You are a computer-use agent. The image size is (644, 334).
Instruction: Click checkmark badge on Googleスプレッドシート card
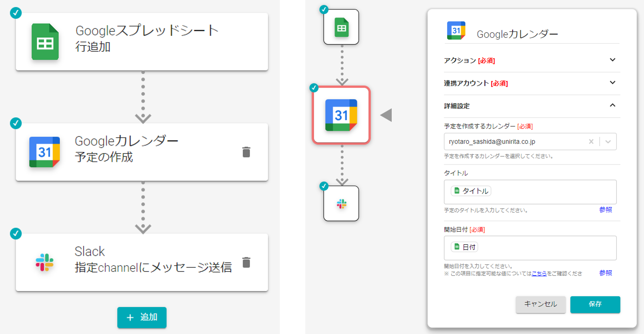(16, 13)
